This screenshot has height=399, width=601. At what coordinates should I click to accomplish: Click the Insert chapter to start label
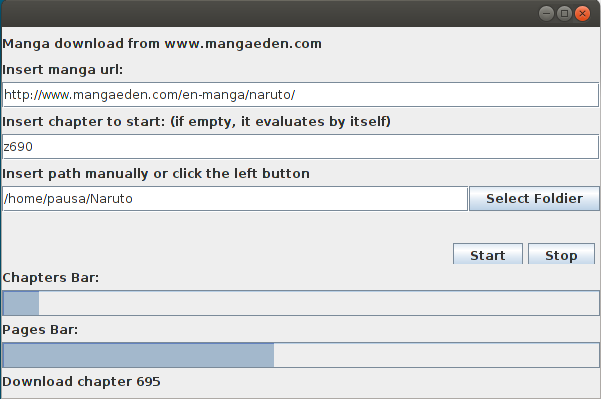tap(196, 122)
